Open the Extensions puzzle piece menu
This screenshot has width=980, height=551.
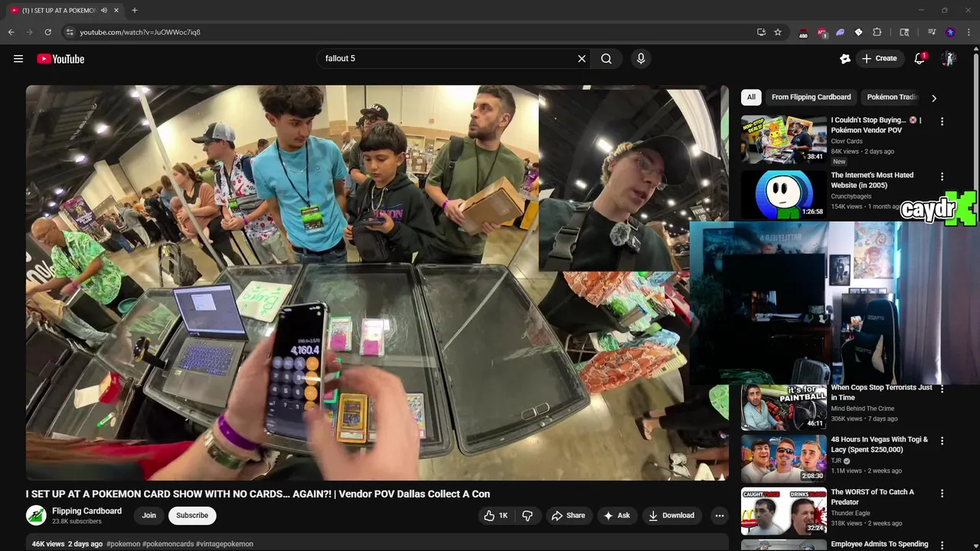click(x=877, y=32)
